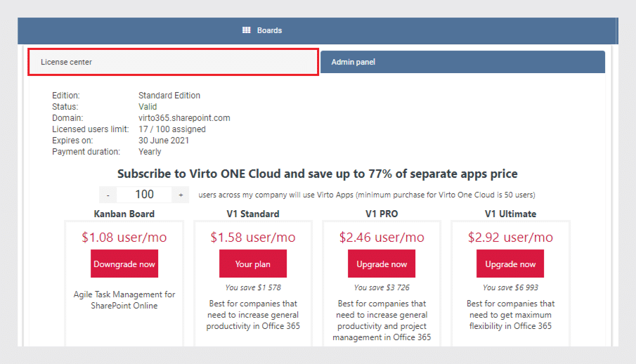636x364 pixels.
Task: Click the V1 Ultimate 'maximum flexibility' description
Action: (510, 315)
